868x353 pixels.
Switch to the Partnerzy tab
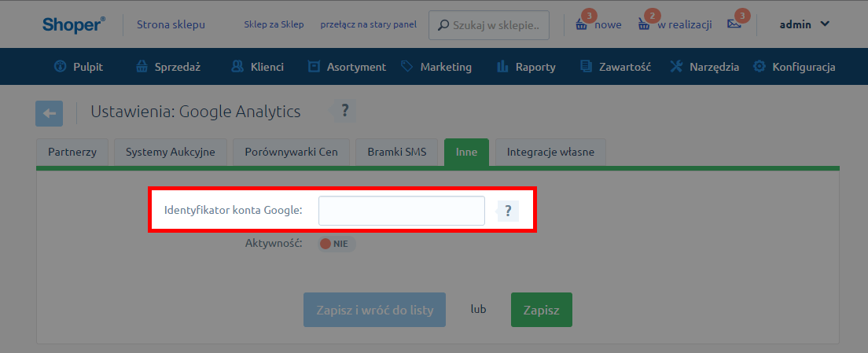(72, 153)
